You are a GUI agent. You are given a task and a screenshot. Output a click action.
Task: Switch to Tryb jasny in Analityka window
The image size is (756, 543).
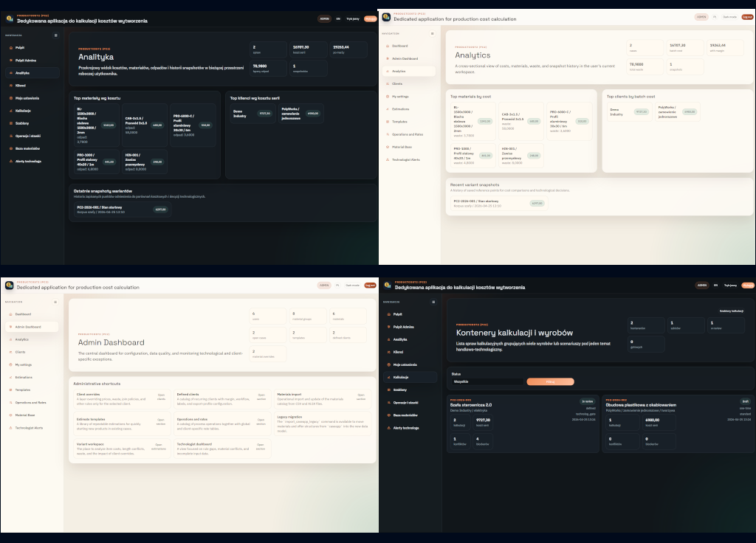pyautogui.click(x=352, y=18)
